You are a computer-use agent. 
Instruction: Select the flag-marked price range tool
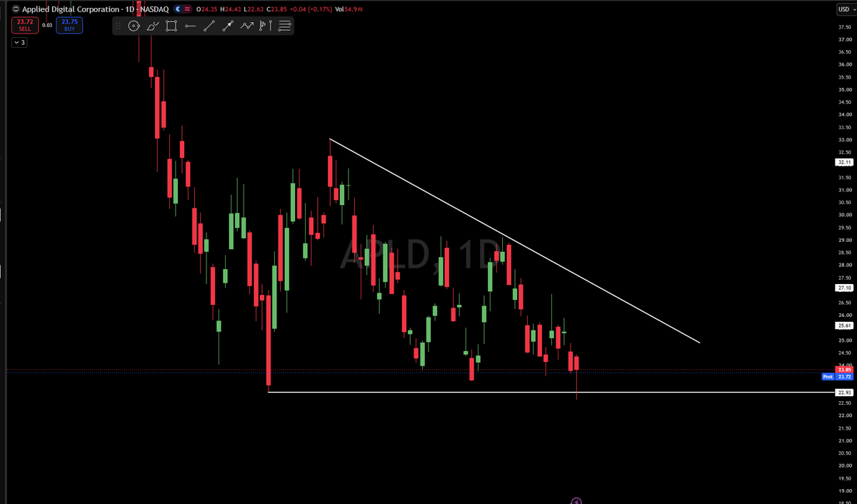265,26
